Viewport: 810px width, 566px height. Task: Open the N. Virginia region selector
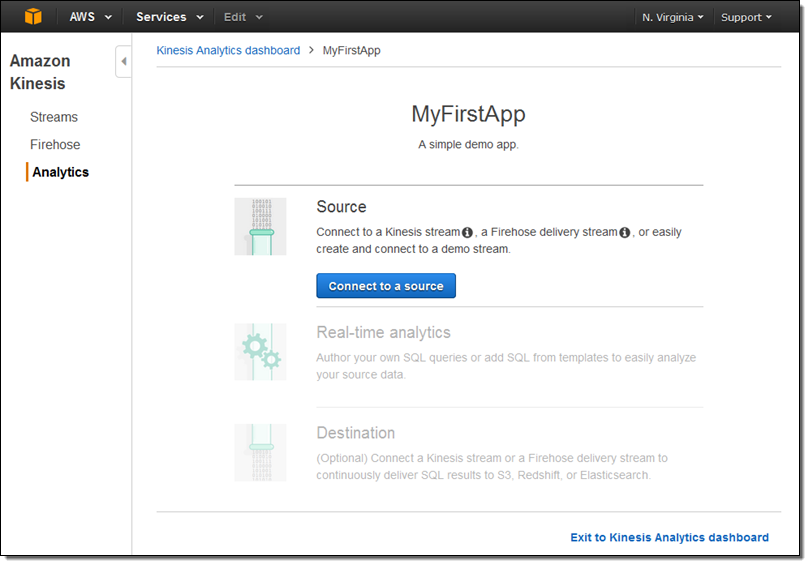(672, 17)
